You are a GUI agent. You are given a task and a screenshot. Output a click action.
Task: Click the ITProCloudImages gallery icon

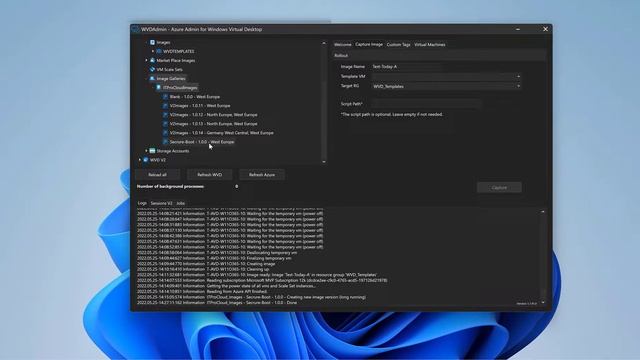[159, 87]
